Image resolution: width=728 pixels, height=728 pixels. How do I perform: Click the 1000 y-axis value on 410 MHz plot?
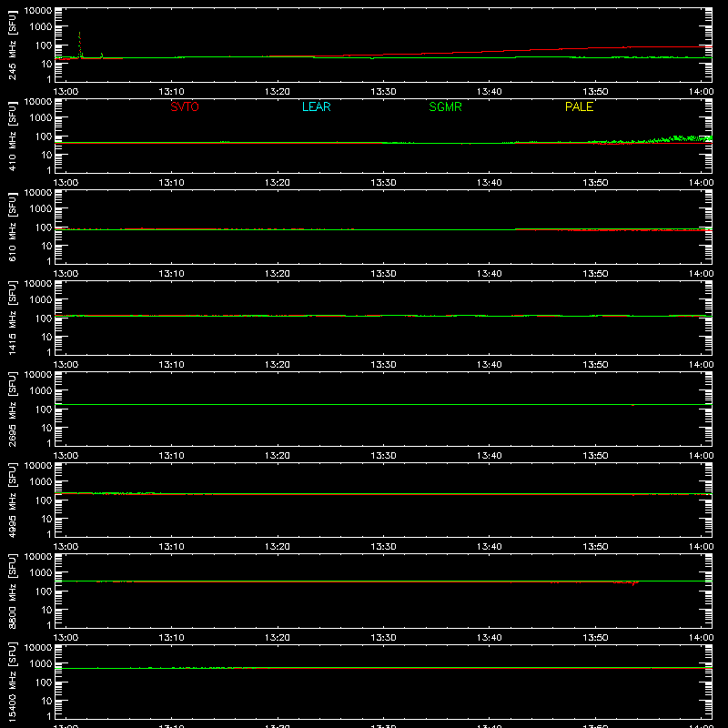[41, 118]
